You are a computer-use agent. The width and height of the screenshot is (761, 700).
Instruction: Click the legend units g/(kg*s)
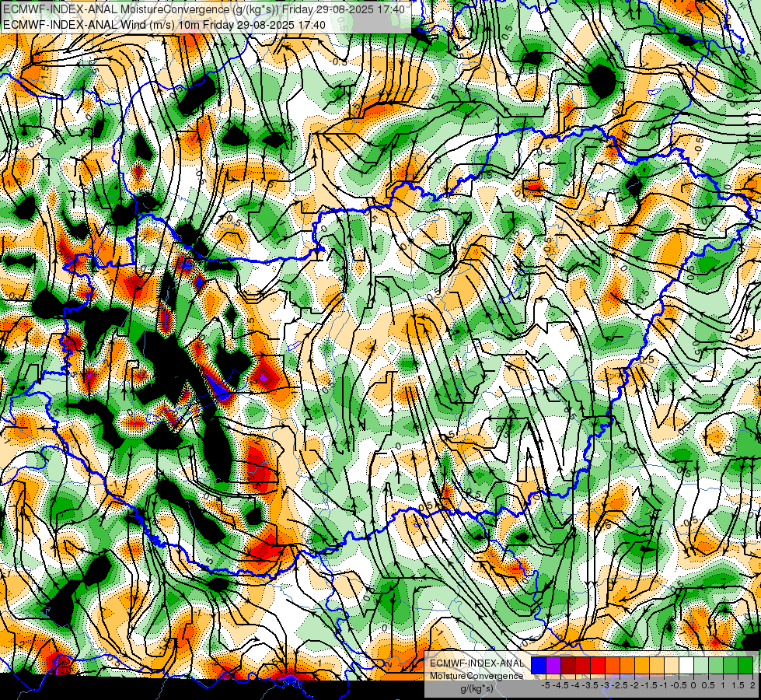click(x=477, y=688)
